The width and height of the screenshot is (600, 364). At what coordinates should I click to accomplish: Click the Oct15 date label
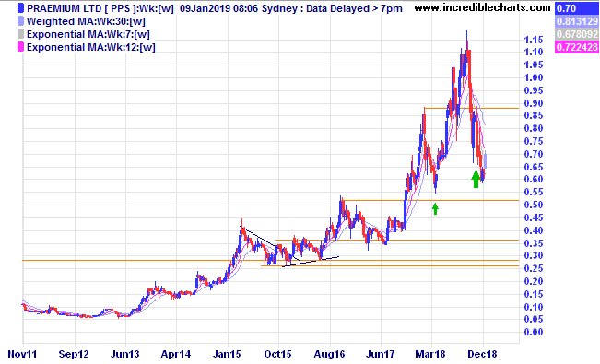click(277, 354)
